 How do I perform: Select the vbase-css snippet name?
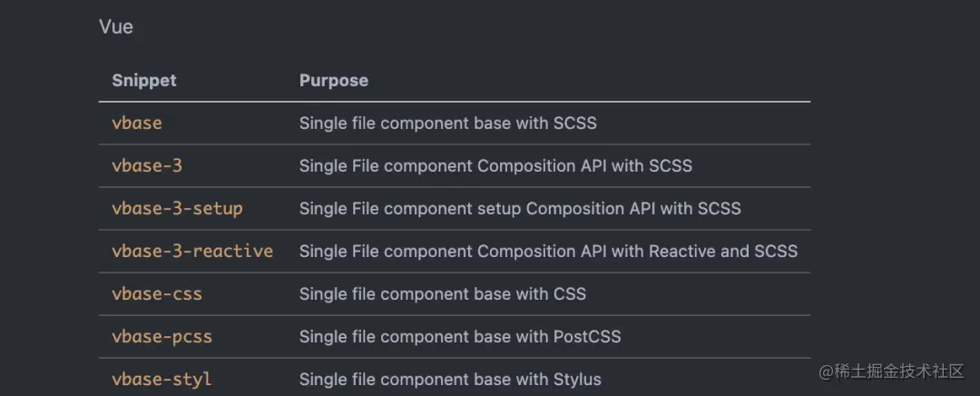(157, 293)
